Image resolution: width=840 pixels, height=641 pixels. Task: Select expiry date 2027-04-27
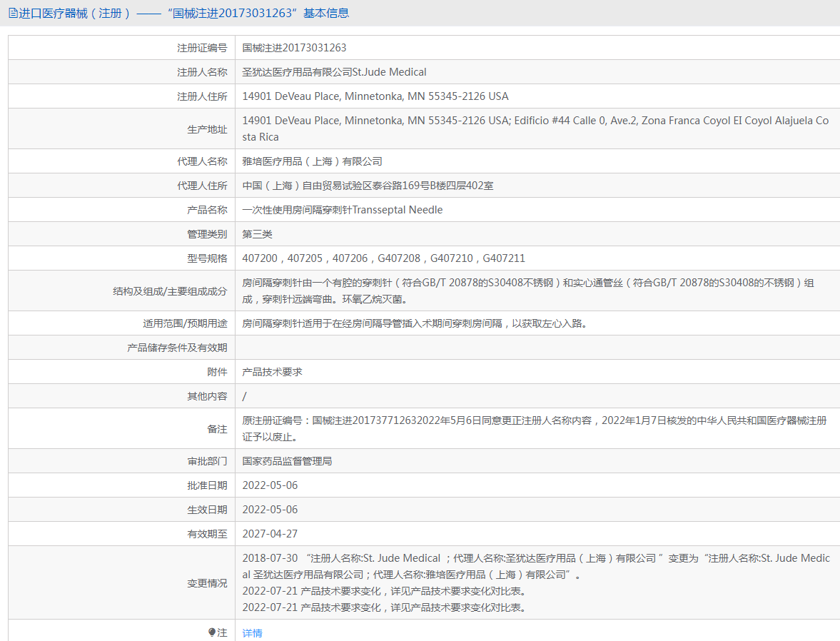(270, 534)
